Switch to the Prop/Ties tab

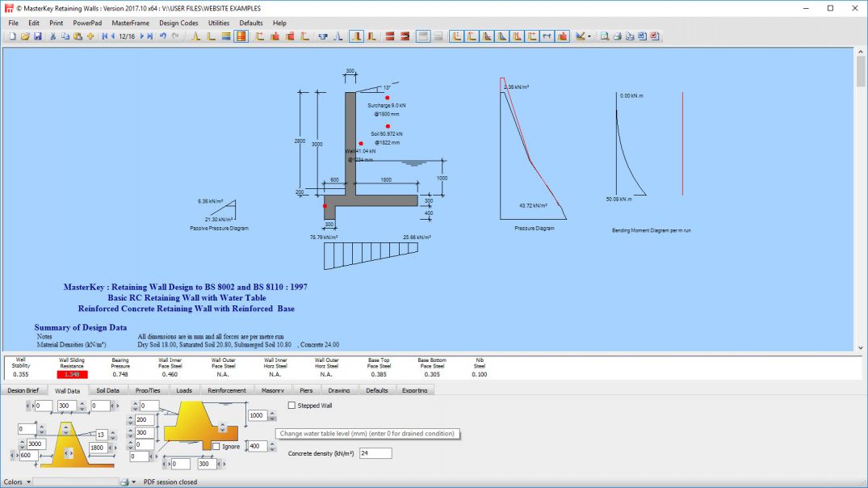148,390
